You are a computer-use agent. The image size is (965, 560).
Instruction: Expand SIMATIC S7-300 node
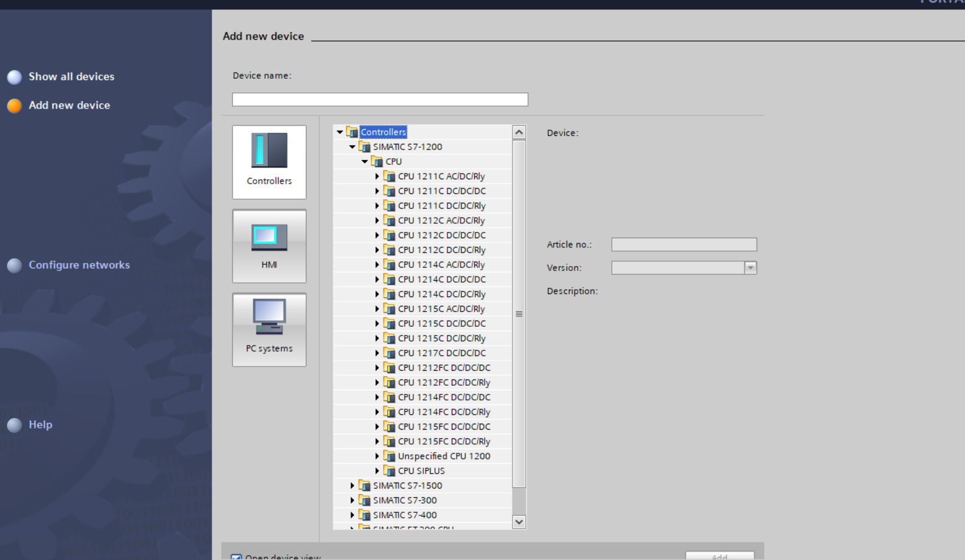point(352,500)
